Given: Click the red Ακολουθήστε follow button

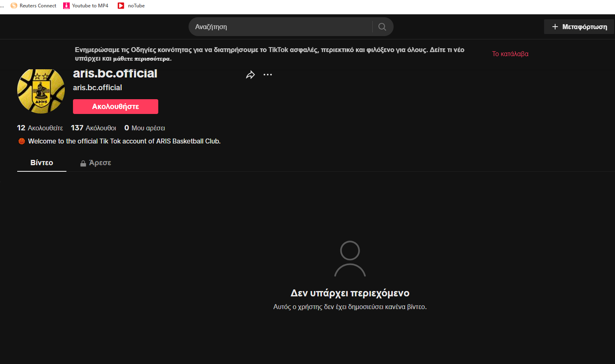Looking at the screenshot, I should (116, 107).
